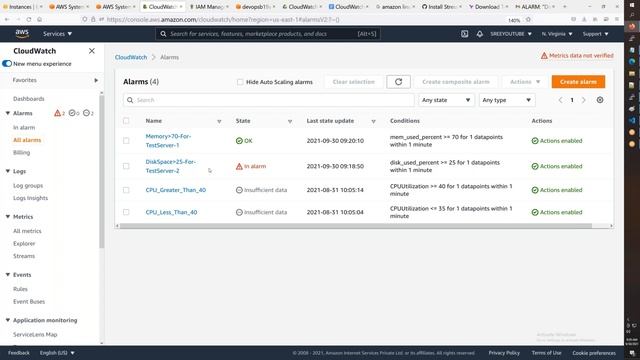
Task: Focus the AWS services search bar
Action: (268, 34)
